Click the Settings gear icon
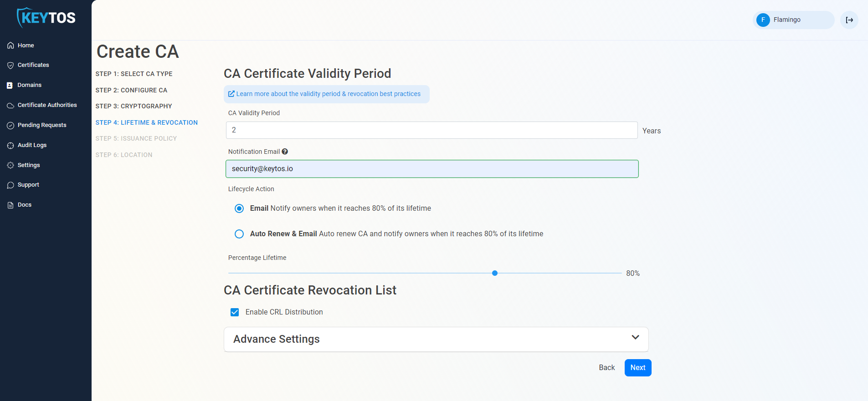This screenshot has width=868, height=401. tap(10, 165)
